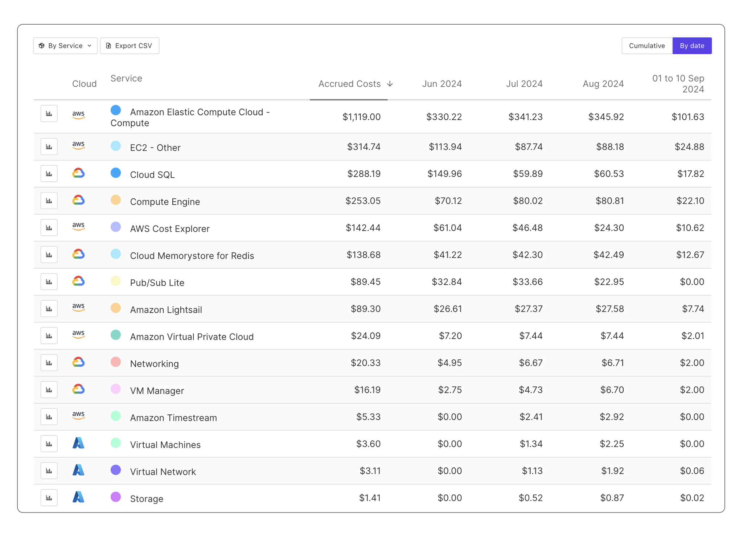The width and height of the screenshot is (756, 544).
Task: Click Amazon Virtual Private Cloud service name
Action: 192,337
